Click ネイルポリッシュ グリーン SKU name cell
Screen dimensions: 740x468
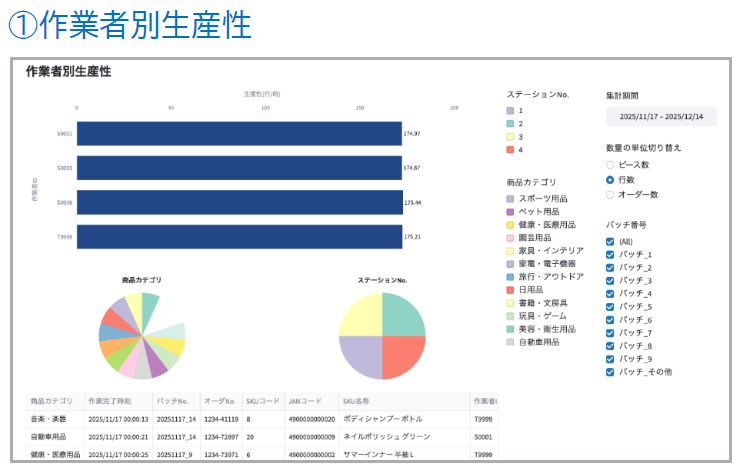pos(404,437)
